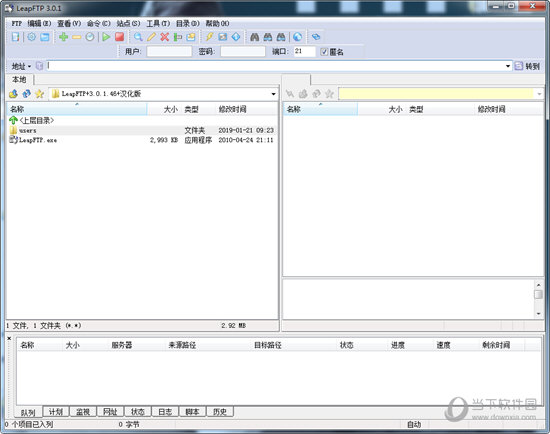Select the LeapFTP.exe file row

142,140
